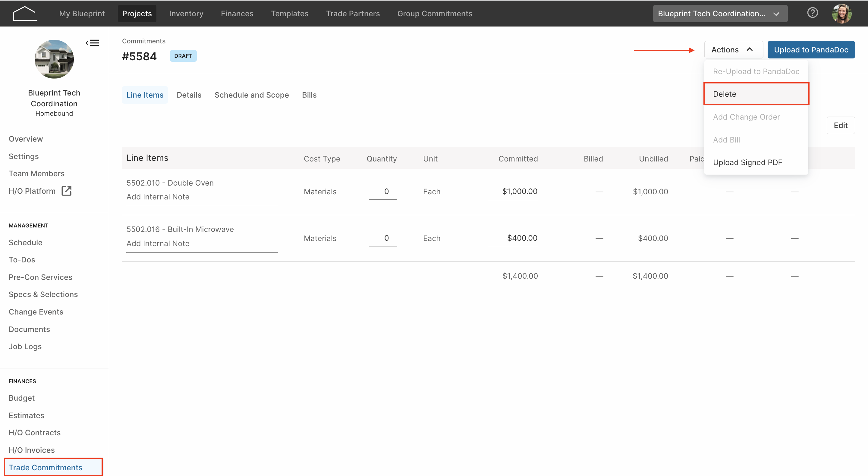Choose Upload Signed PDF in Actions menu
Viewport: 868px width, 476px height.
tap(756, 162)
